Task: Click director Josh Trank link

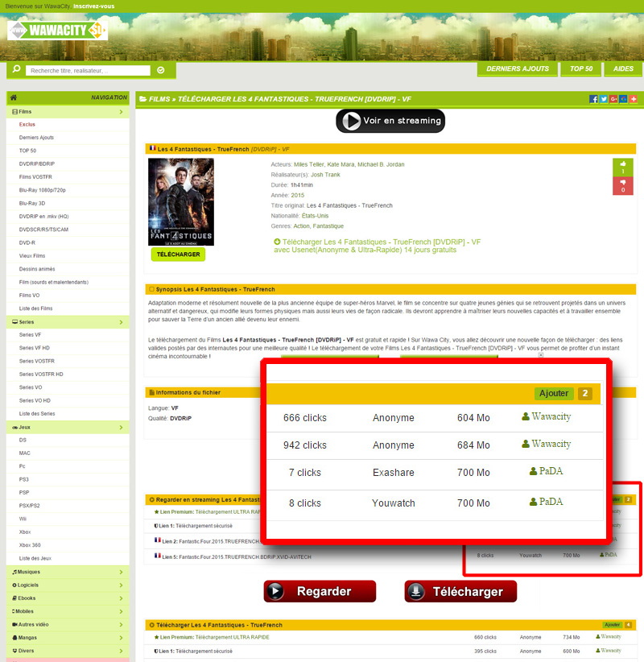Action: pos(325,175)
